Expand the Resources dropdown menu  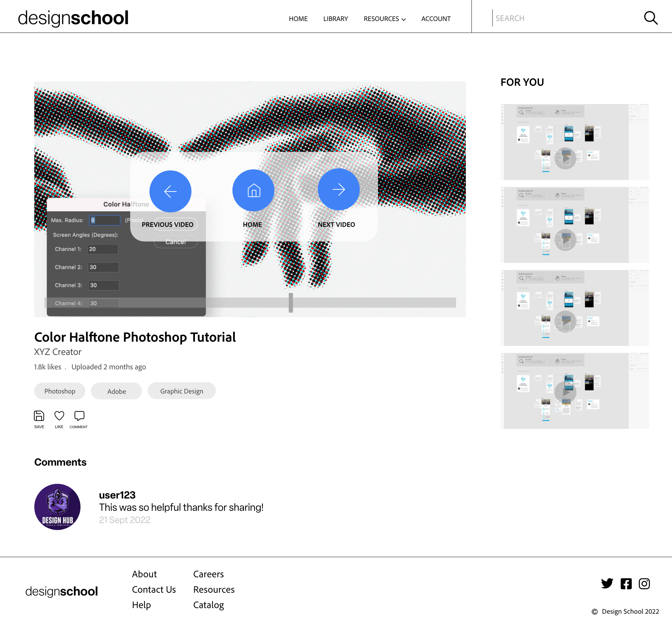385,19
